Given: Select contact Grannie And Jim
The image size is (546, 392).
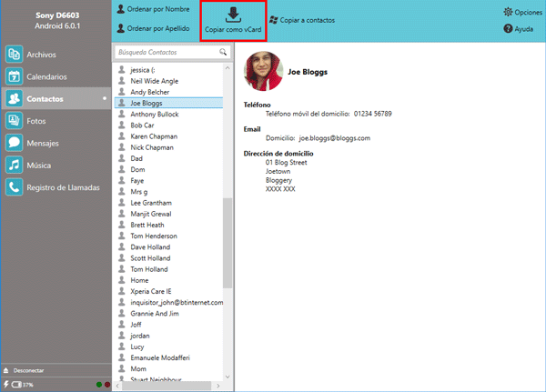Looking at the screenshot, I should [168, 314].
